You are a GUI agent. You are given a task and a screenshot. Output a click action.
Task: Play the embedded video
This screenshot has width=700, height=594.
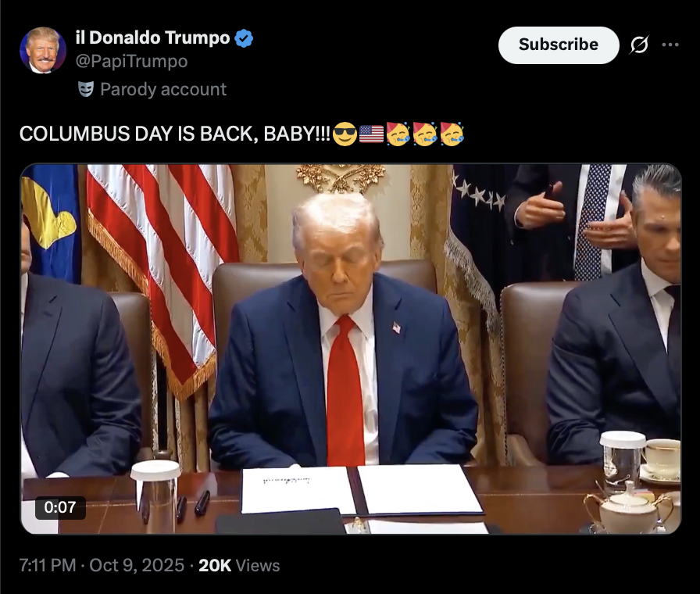[351, 349]
